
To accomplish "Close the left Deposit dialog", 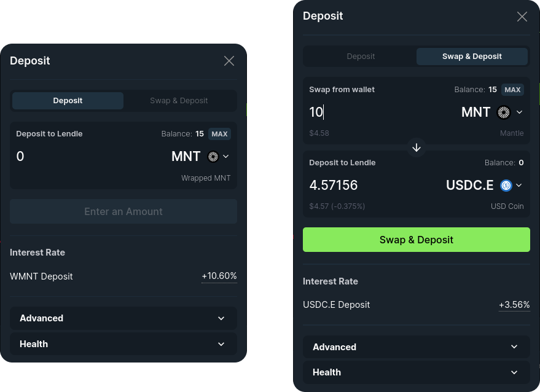I will (229, 61).
